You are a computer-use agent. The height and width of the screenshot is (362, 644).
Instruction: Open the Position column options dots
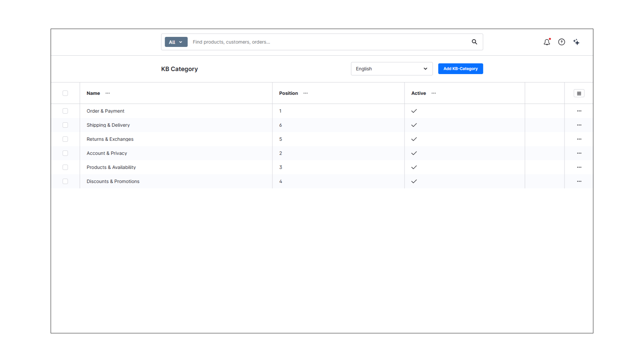pos(306,93)
